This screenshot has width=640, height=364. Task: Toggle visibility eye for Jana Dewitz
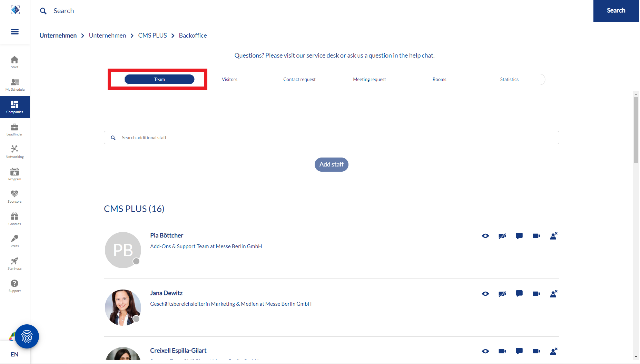(485, 294)
